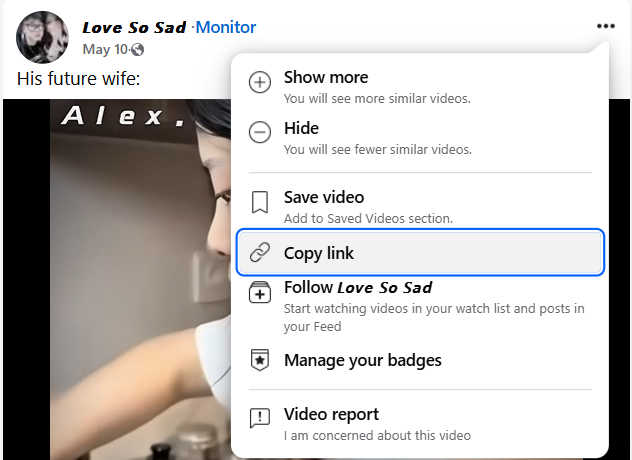Screen dimensions: 632x460
Task: Click the Follow Love So Sad plus icon
Action: click(x=260, y=292)
